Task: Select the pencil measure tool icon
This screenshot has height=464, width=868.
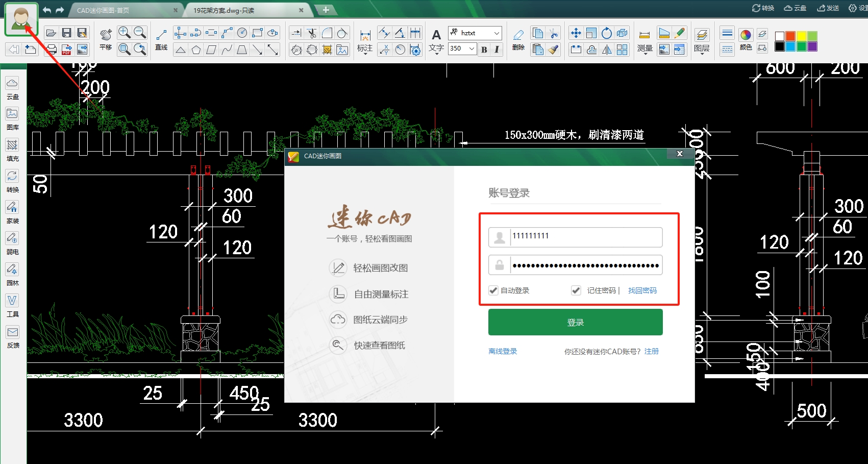Action: (679, 33)
